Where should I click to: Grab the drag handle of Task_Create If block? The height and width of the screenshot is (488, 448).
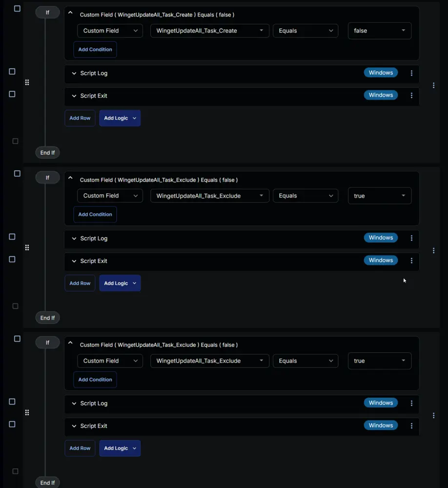pos(27,82)
